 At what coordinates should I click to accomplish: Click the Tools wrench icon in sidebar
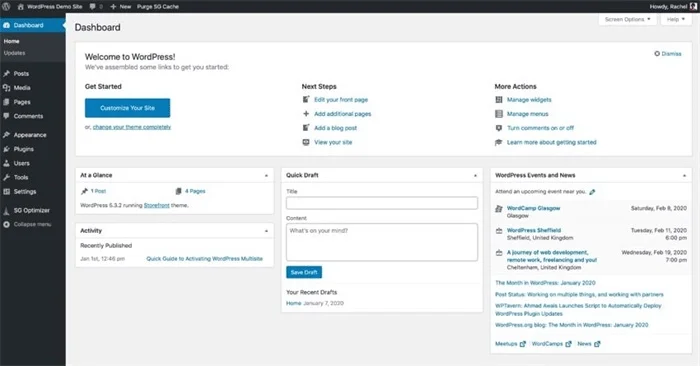click(x=7, y=177)
